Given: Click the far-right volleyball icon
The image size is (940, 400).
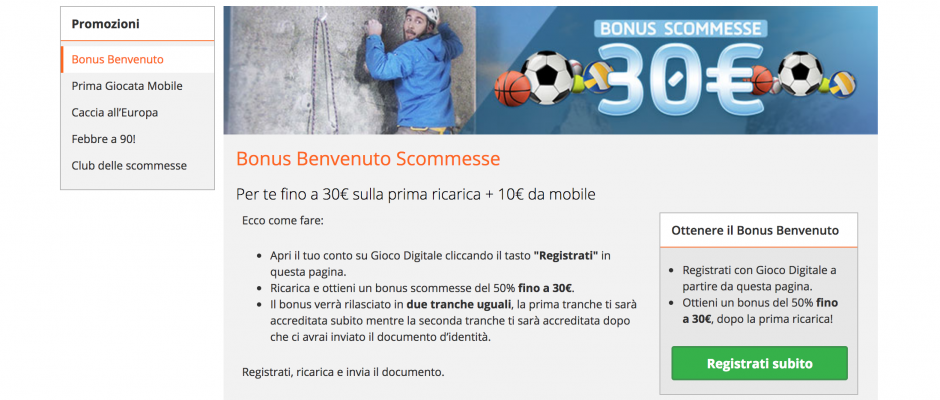Looking at the screenshot, I should [x=842, y=83].
